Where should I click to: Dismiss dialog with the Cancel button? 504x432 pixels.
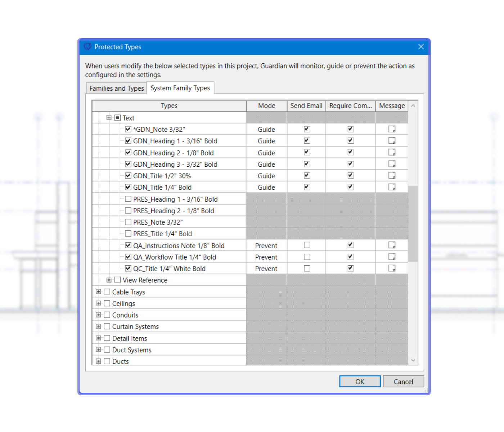[x=403, y=382]
